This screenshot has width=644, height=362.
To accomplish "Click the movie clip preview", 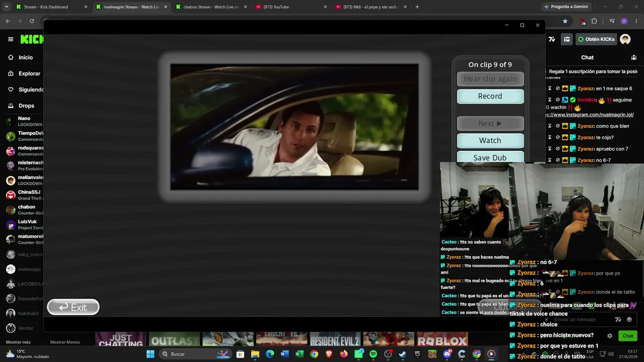I will click(x=294, y=127).
